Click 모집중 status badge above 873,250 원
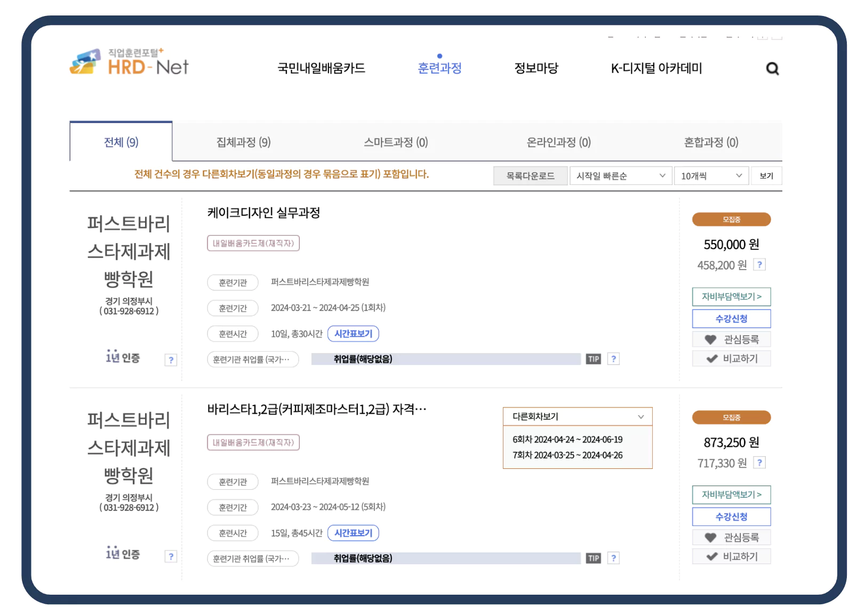This screenshot has height=616, width=865. coord(731,417)
